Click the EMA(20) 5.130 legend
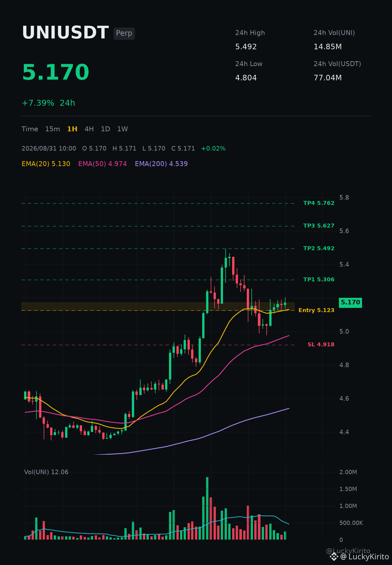This screenshot has width=392, height=565. point(46,164)
